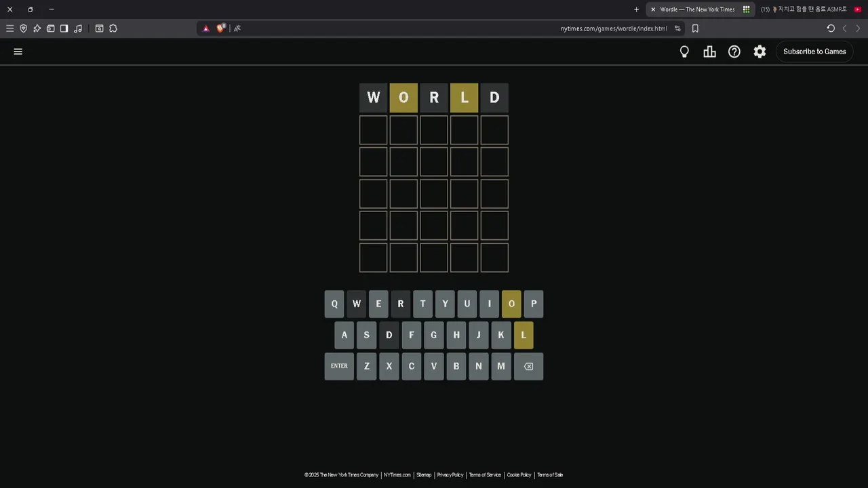Click the K key on the Wordle keyboard
868x488 pixels.
point(501,335)
